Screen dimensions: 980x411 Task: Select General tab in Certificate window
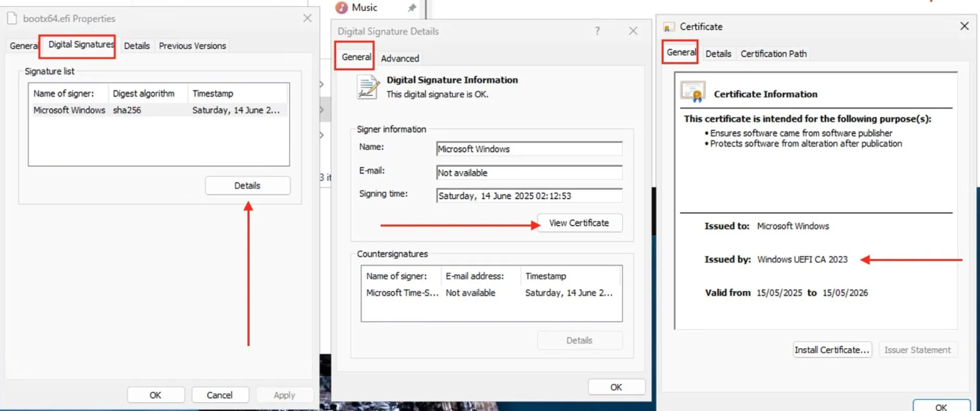click(681, 53)
